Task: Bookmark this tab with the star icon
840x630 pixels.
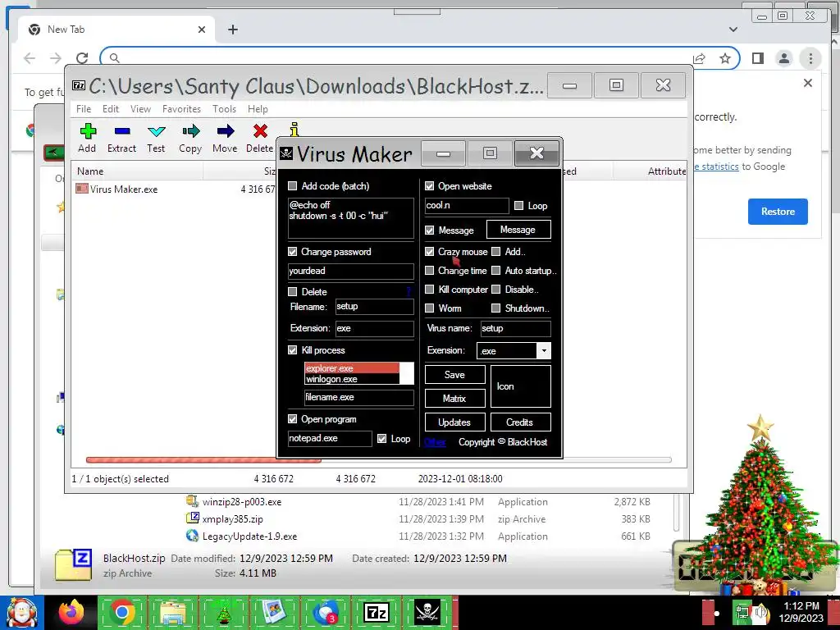Action: pos(725,58)
